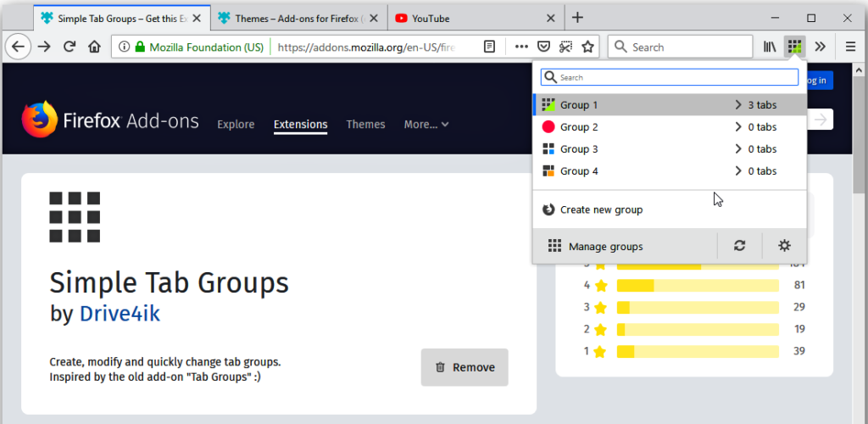The width and height of the screenshot is (868, 424).
Task: Expand Group 3 tabs chevron
Action: point(737,149)
